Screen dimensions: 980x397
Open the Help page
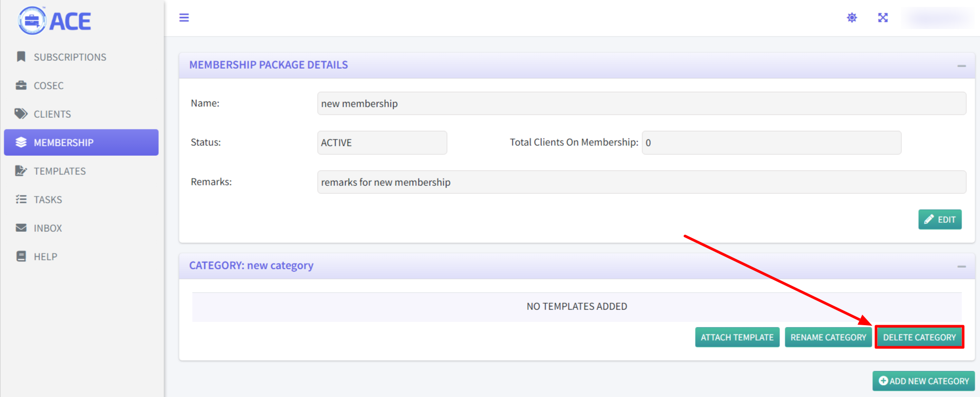pos(45,257)
